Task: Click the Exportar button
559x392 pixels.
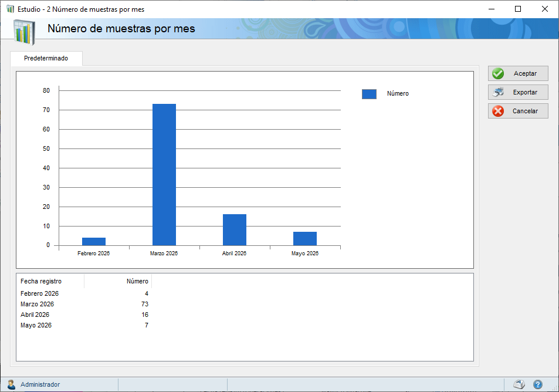Action: (518, 92)
